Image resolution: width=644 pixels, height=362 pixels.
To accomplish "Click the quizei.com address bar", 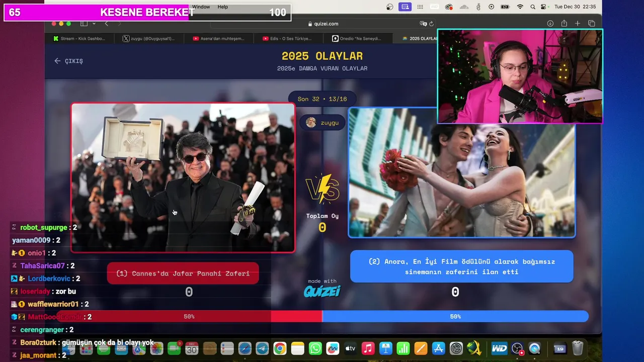I will [322, 24].
